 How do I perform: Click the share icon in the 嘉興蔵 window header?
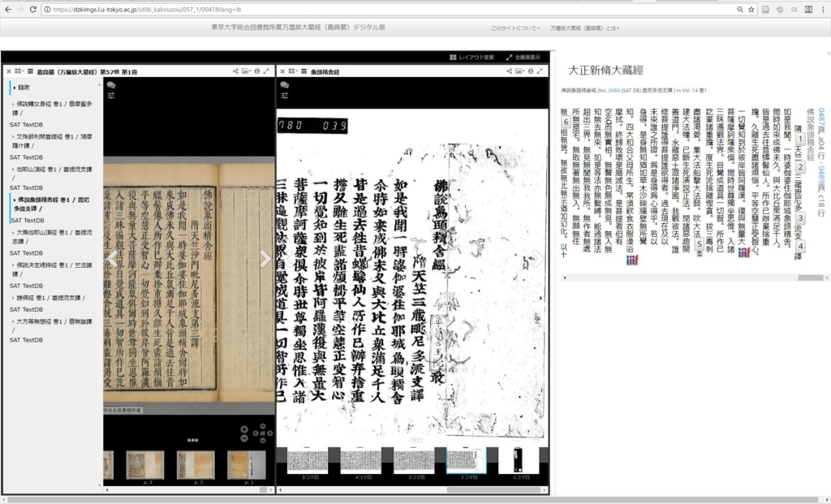235,71
